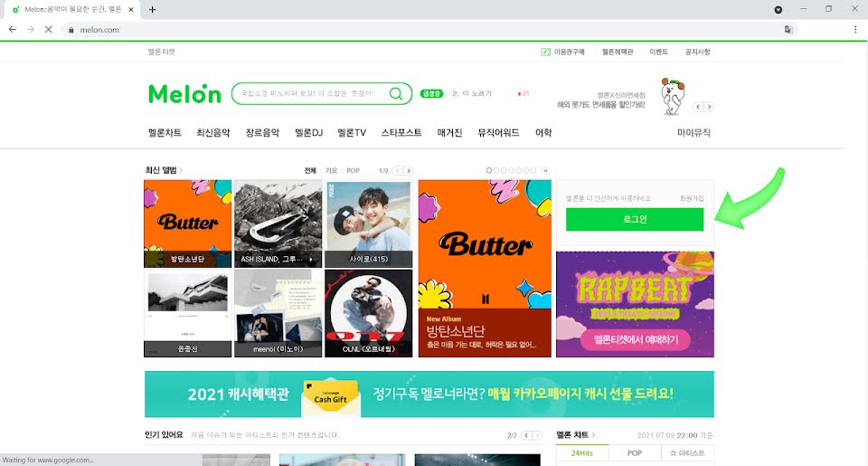The width and height of the screenshot is (868, 466).
Task: Go to previous top promo banner
Action: [699, 107]
